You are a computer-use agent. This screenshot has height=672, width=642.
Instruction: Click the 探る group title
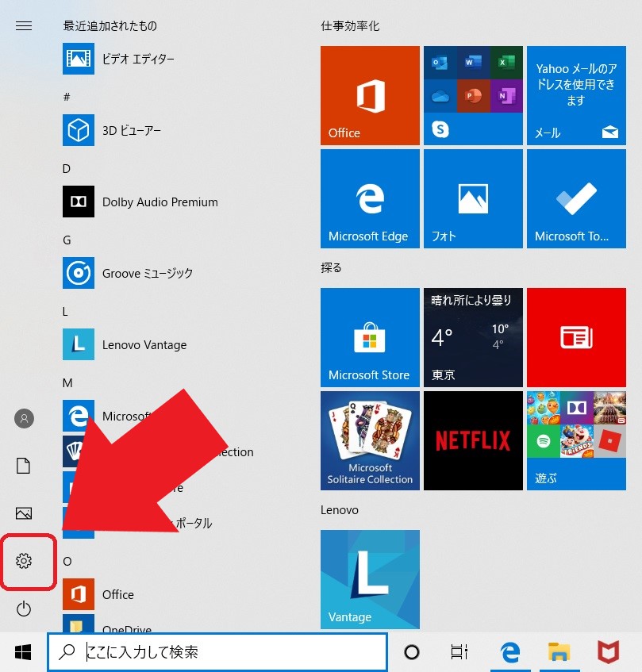331,268
